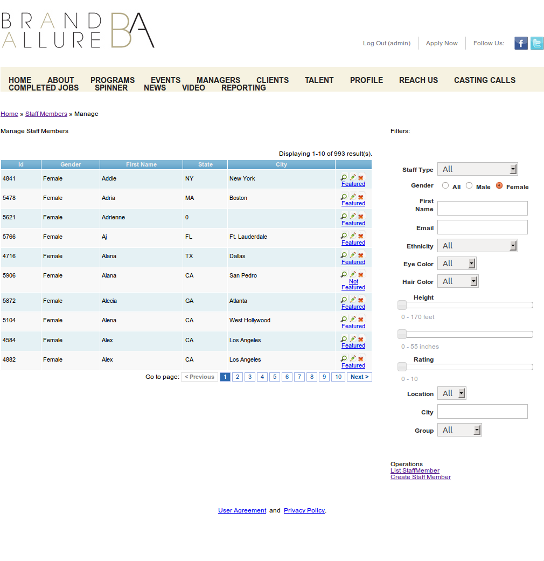Open the Create Staff Member link
The image size is (544, 561).
point(420,477)
